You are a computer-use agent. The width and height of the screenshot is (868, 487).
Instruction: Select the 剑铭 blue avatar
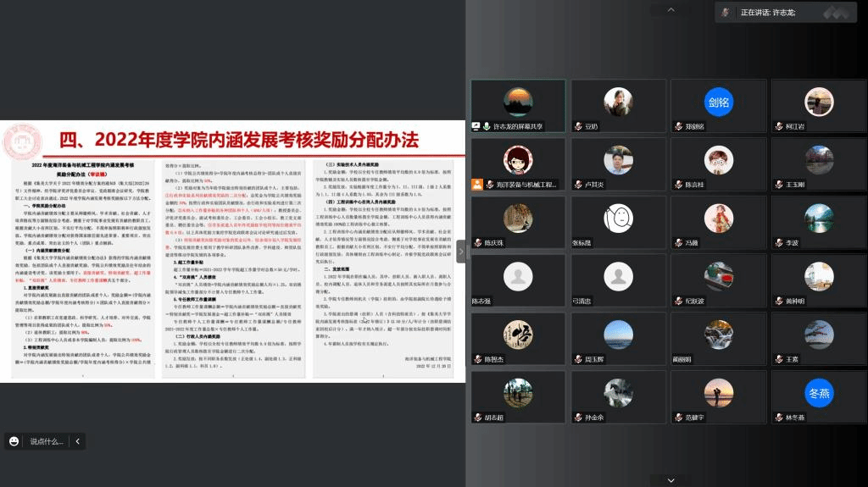pyautogui.click(x=718, y=102)
